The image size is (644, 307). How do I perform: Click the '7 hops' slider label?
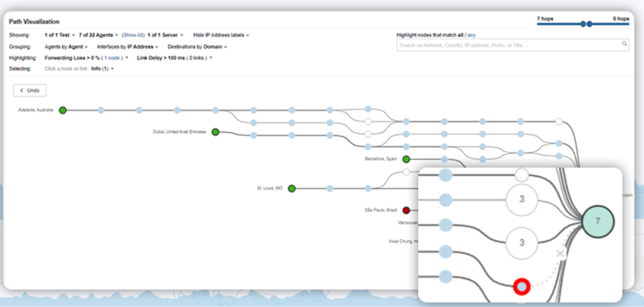(545, 19)
